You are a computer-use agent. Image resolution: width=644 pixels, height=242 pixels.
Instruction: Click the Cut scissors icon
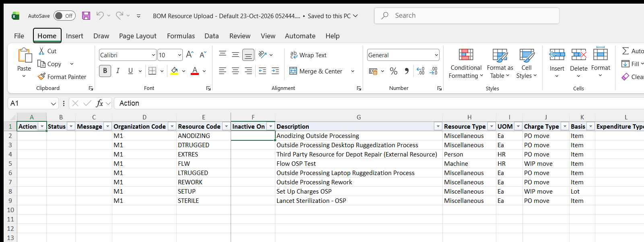point(41,51)
